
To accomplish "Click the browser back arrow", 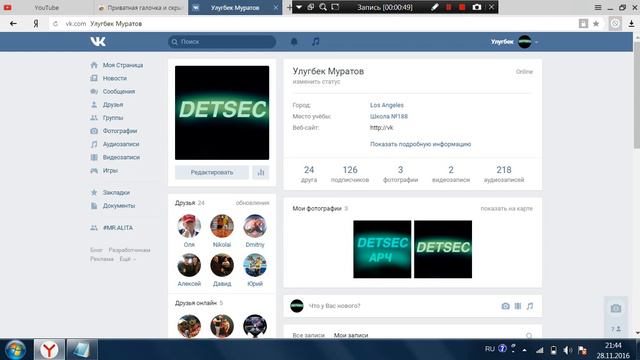I will click(x=13, y=24).
